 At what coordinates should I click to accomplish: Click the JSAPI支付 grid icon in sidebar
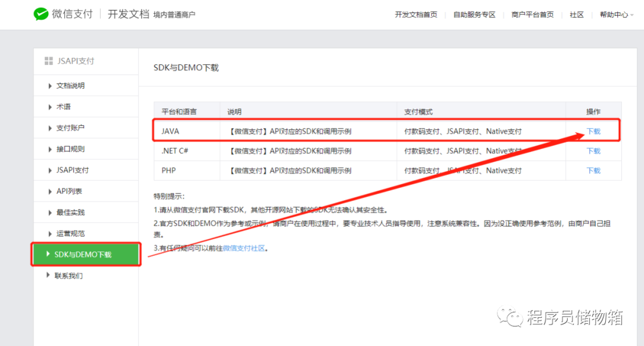[48, 61]
